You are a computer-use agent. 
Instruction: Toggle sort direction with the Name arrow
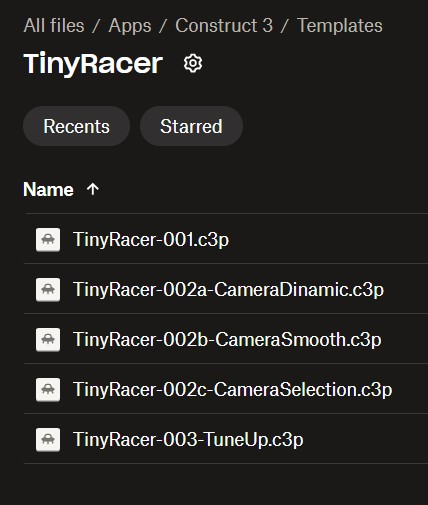93,189
